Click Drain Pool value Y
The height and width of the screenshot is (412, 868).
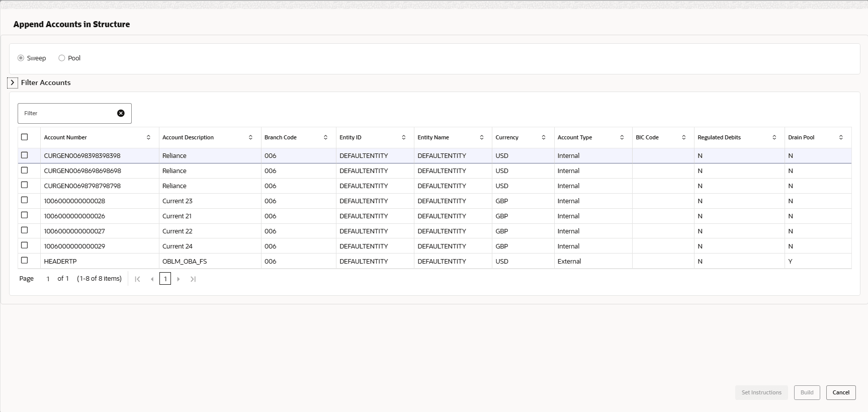[x=818, y=261]
